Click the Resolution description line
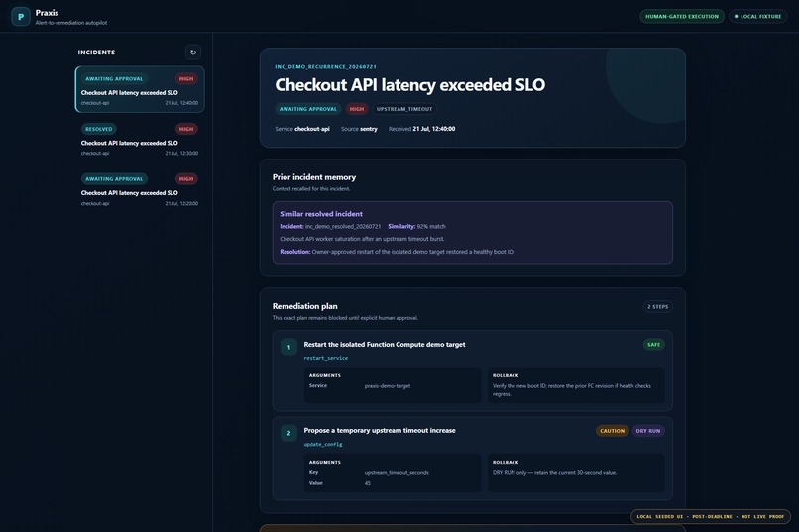This screenshot has height=532, width=799. click(397, 252)
